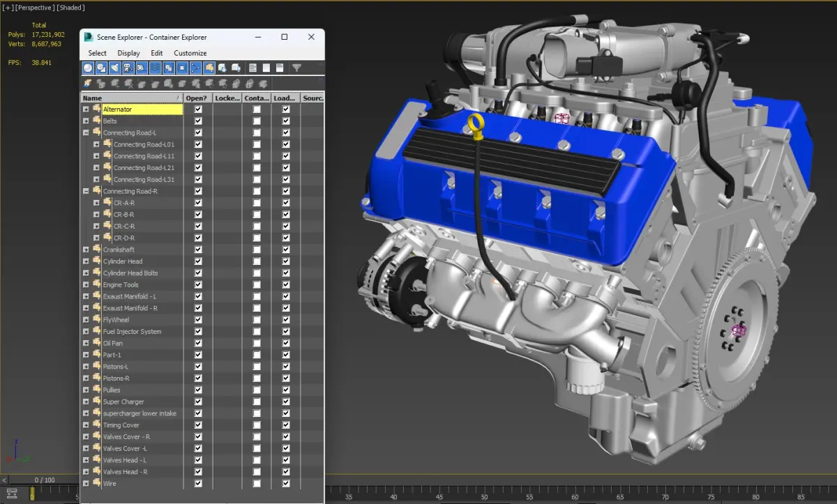Screen dimensions: 837x504
Task: Toggle Display Containers box icon
Action: 209,68
